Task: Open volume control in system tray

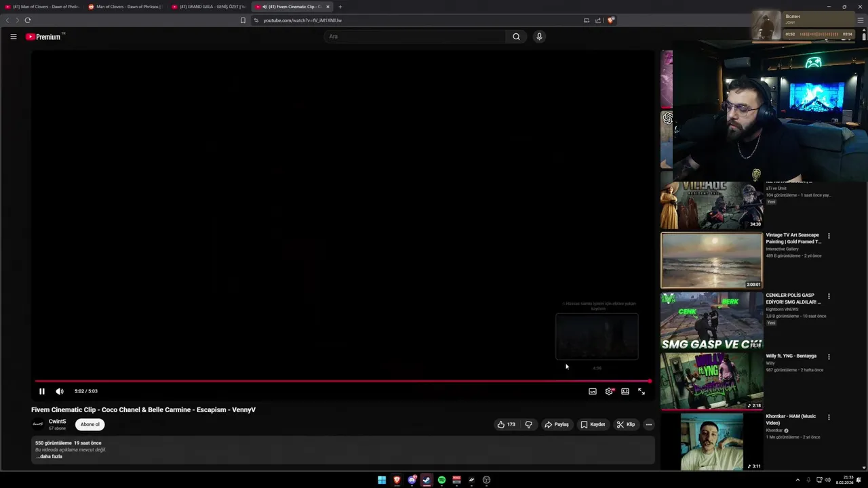Action: click(x=827, y=480)
